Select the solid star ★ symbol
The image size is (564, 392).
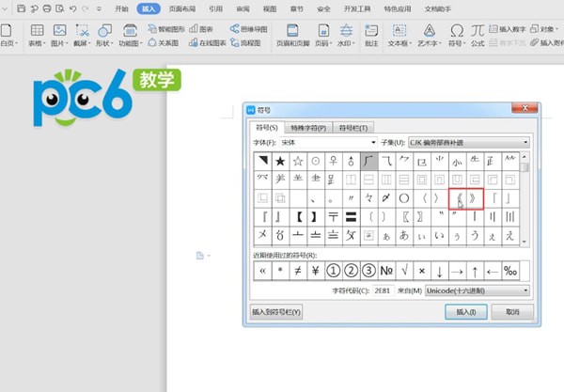pos(280,161)
